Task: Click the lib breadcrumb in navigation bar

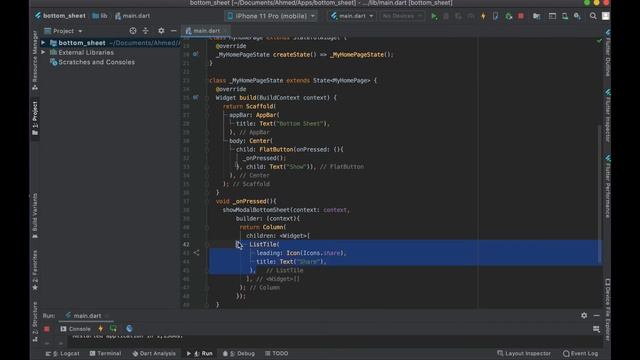Action: (x=100, y=16)
